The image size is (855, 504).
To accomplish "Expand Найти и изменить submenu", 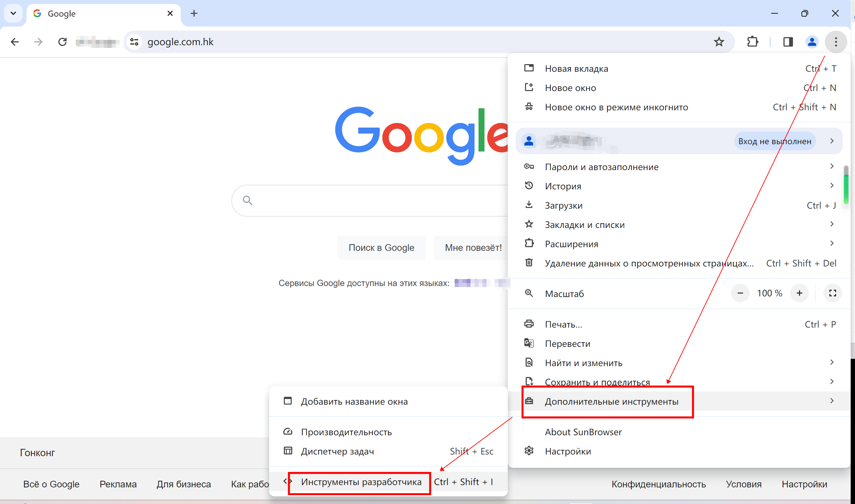I will point(679,363).
